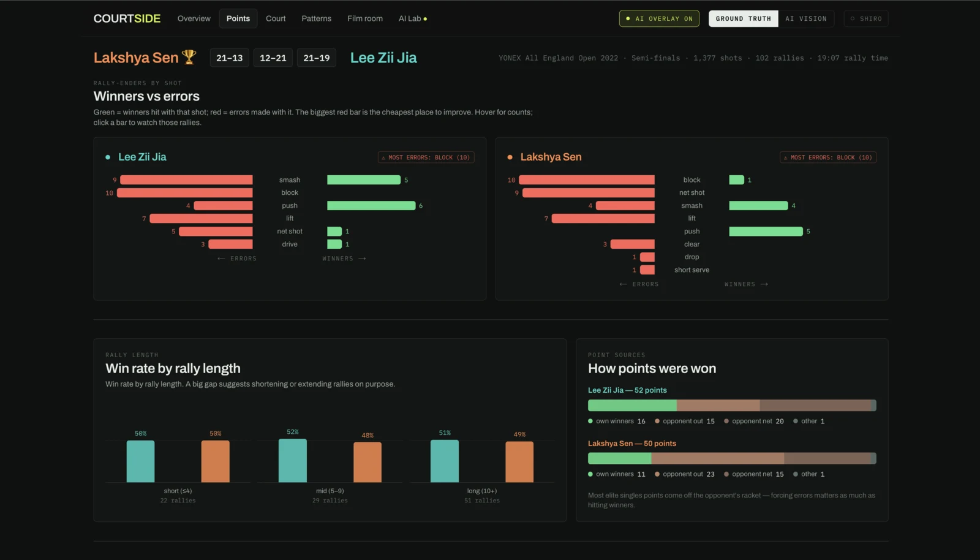Select the 12–21 game score button
The height and width of the screenshot is (560, 980).
(273, 58)
